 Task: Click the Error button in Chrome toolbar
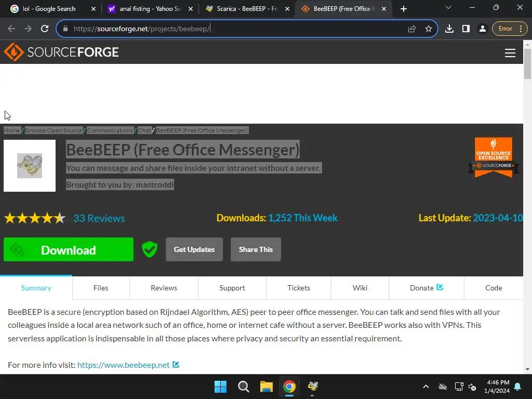pyautogui.click(x=510, y=29)
